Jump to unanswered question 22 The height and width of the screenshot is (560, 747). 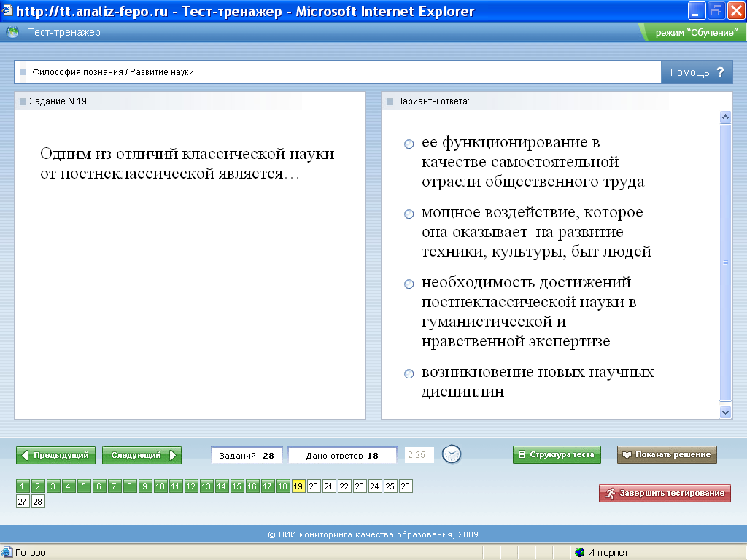(x=344, y=486)
